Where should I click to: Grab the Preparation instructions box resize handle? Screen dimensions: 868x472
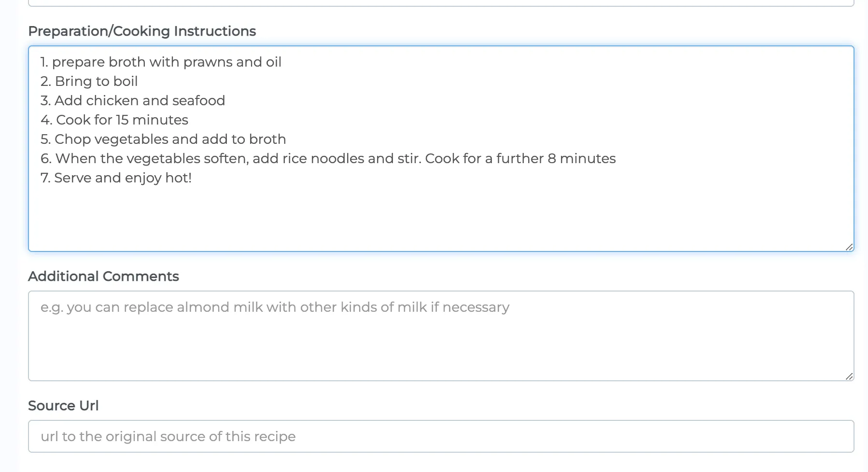tap(849, 247)
